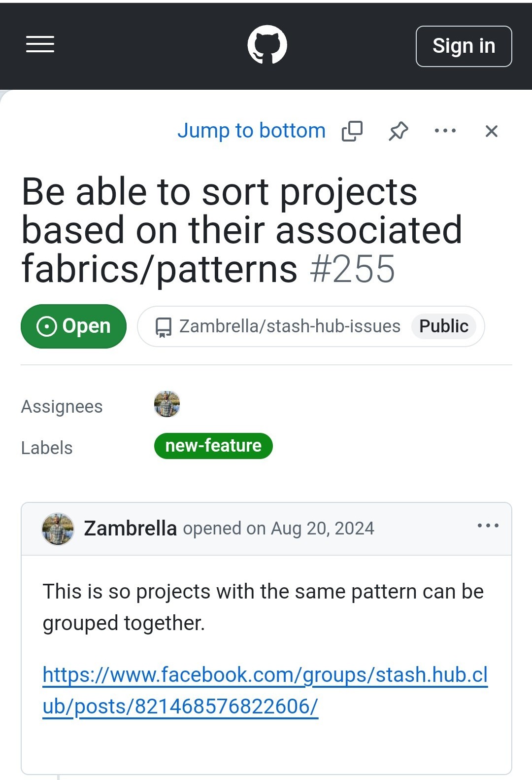Close the issue panel with X icon
532x780 pixels.
pos(491,131)
